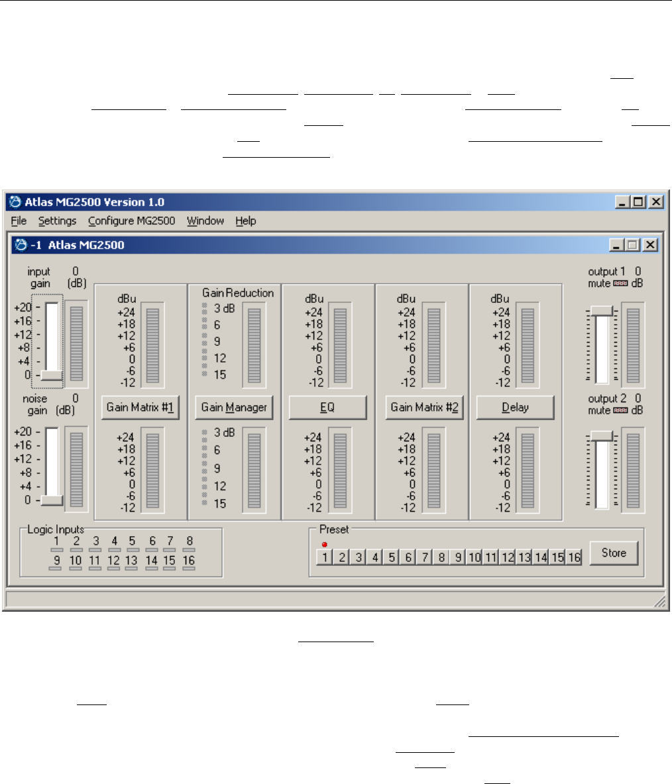Click logic input 9 indicator
This screenshot has width=672, height=784.
coord(56,569)
